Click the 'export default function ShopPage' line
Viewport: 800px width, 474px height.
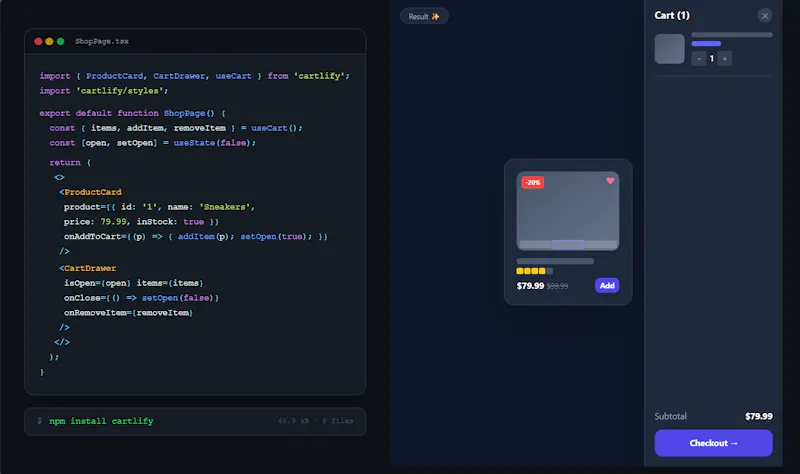click(x=132, y=113)
